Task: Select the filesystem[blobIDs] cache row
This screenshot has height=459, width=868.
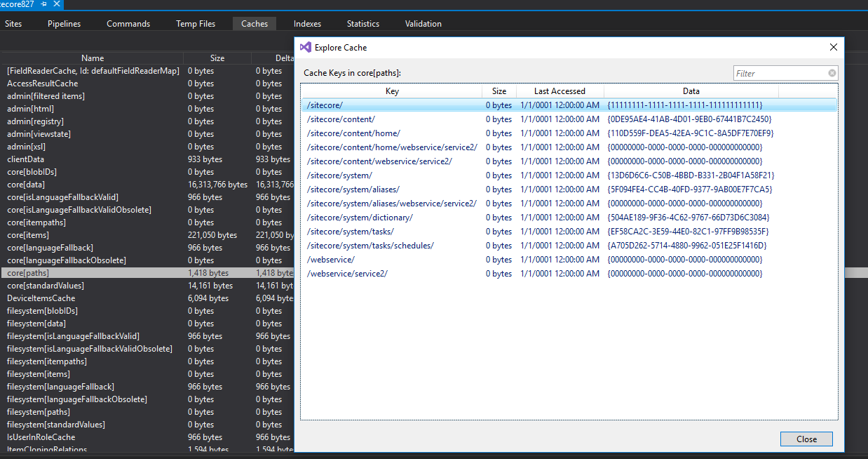Action: click(147, 311)
